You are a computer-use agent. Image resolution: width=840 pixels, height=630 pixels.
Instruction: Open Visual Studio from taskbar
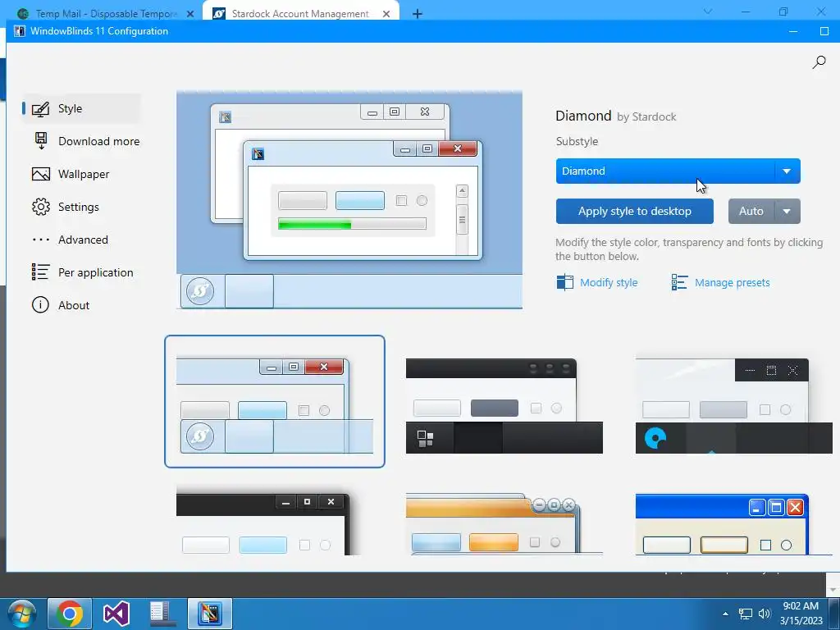point(116,614)
